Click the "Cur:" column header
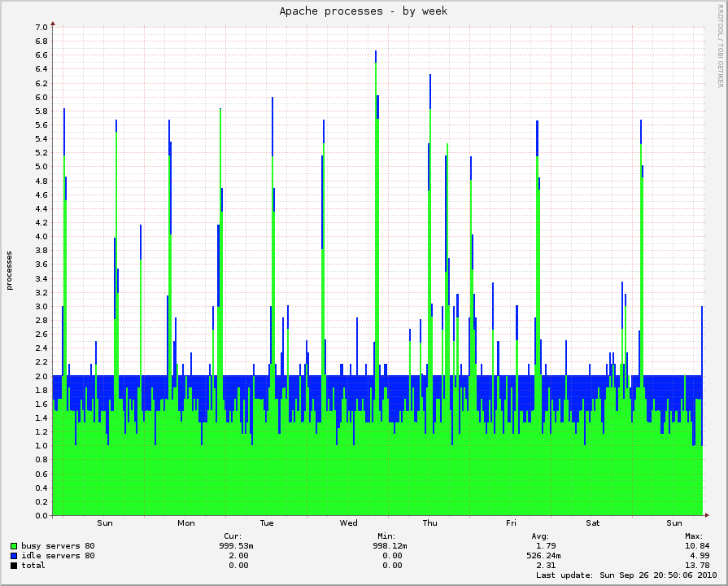 click(x=233, y=536)
